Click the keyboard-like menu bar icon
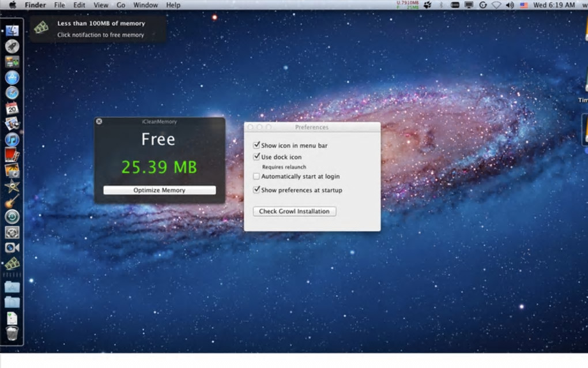 tap(455, 5)
